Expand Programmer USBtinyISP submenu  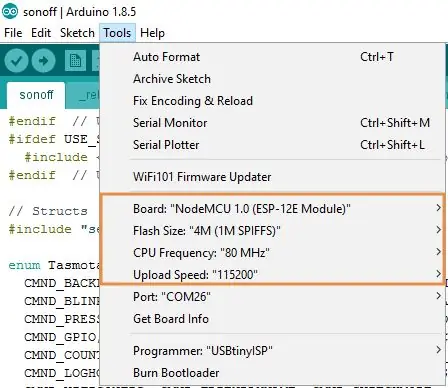point(273,351)
